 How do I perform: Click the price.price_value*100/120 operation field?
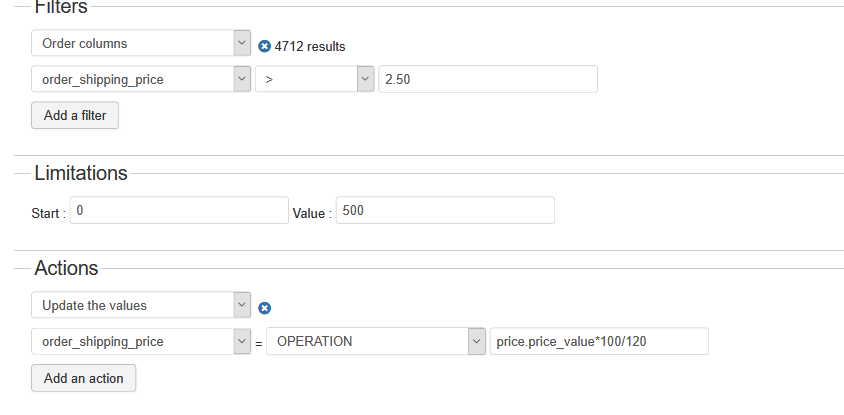598,341
